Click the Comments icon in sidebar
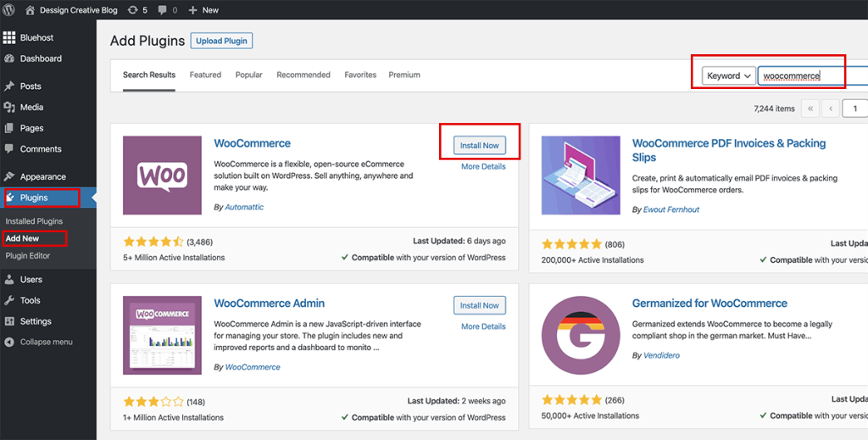 coord(8,149)
